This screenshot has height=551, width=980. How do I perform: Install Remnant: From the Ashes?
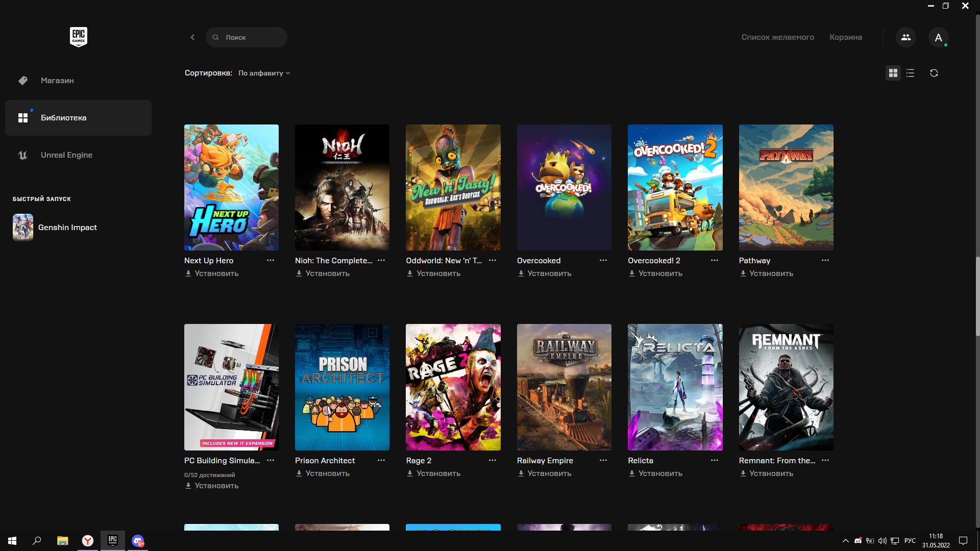pos(767,473)
